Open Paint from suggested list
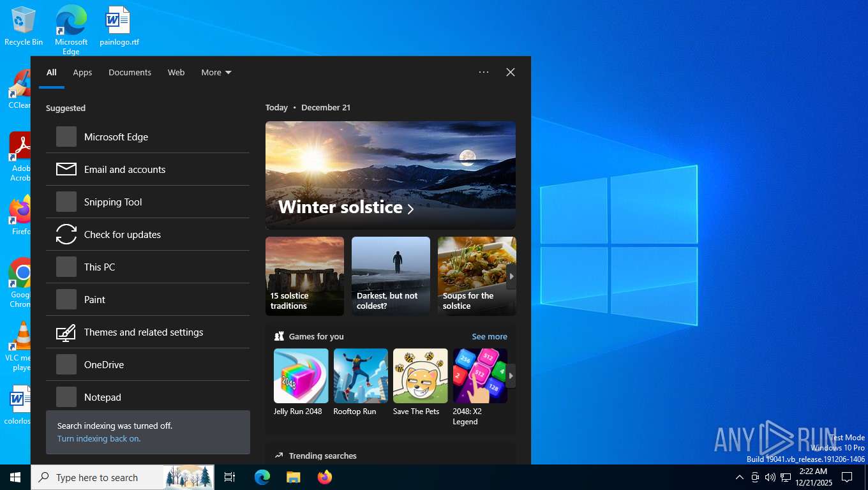868x490 pixels. (x=147, y=299)
